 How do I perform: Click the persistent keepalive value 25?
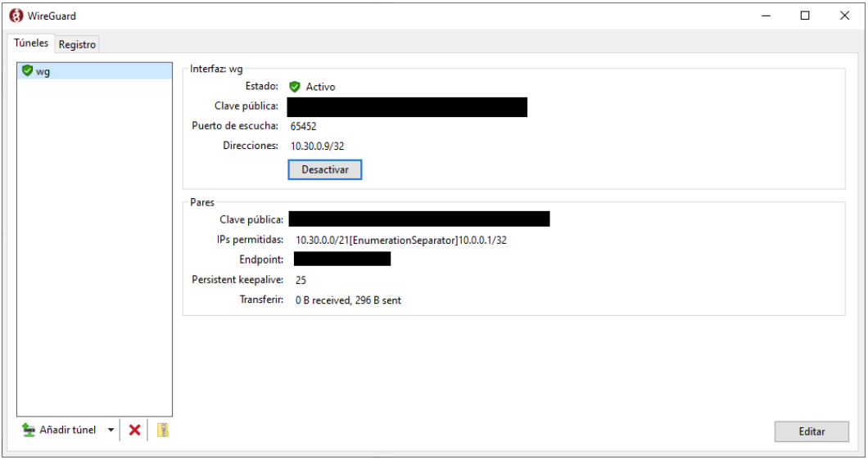click(301, 280)
